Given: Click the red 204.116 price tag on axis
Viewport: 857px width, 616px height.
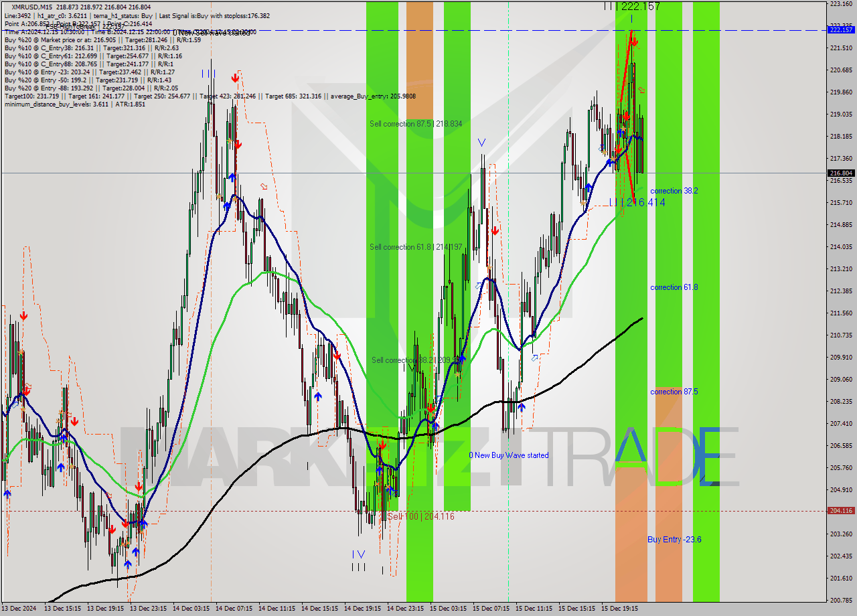Looking at the screenshot, I should click(x=841, y=511).
